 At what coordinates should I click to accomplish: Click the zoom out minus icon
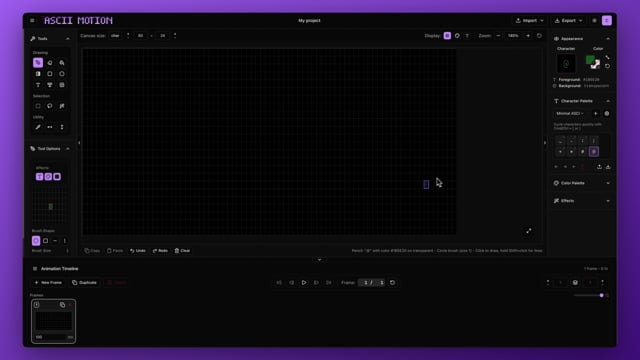(x=498, y=36)
